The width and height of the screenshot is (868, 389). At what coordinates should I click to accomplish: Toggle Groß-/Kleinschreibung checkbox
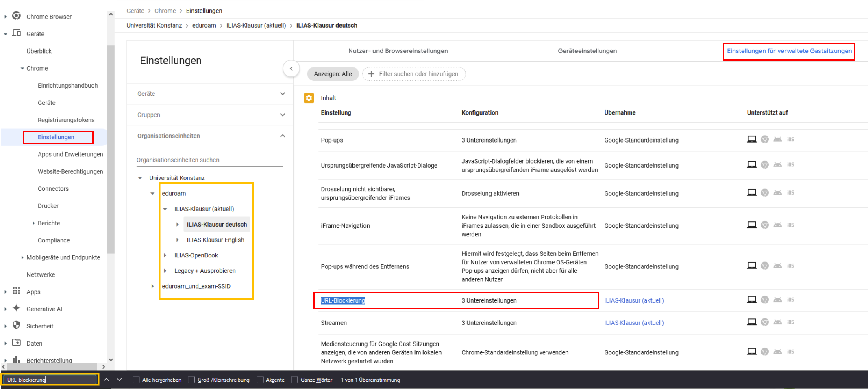pos(191,380)
